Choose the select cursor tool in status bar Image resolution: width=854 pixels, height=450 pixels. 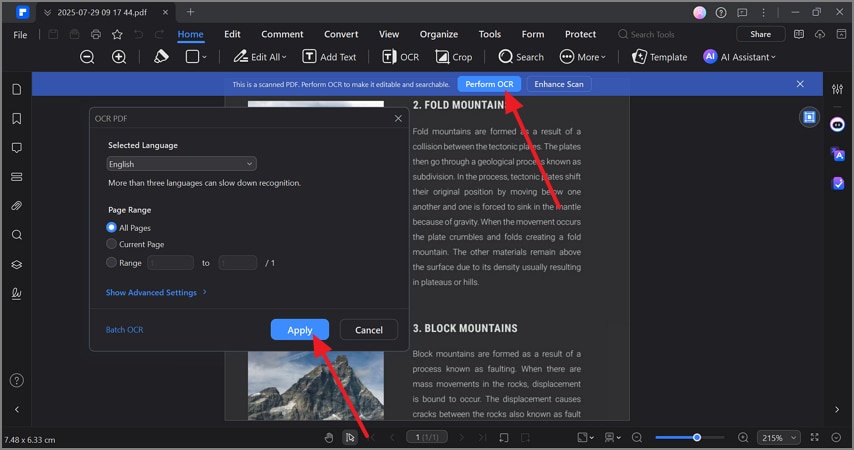click(350, 437)
